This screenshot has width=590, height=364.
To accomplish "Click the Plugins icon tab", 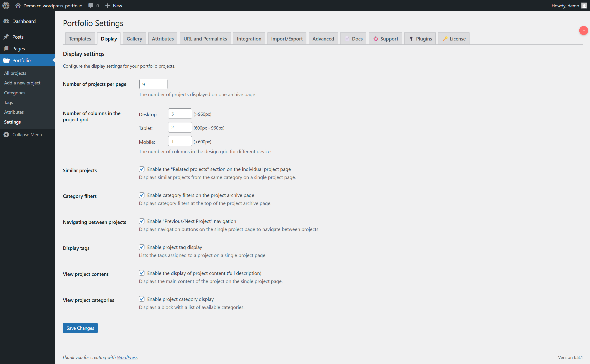I will pyautogui.click(x=411, y=38).
